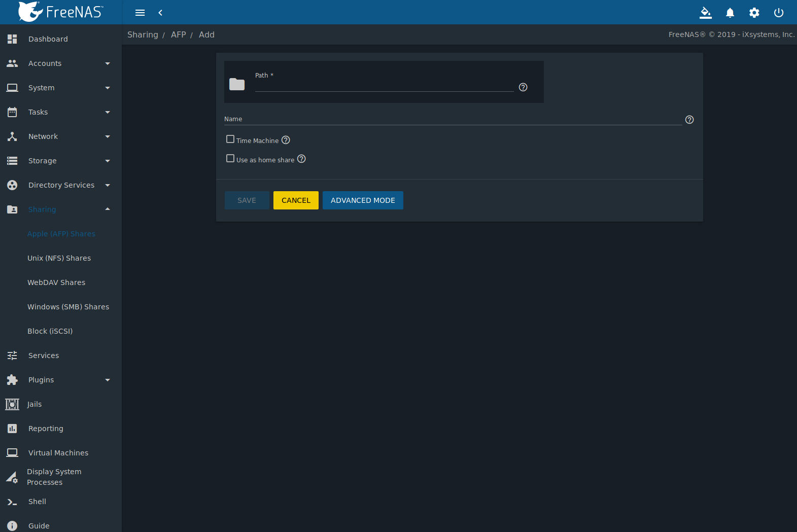The width and height of the screenshot is (797, 532).
Task: Click the Directory Services icon
Action: (x=12, y=185)
